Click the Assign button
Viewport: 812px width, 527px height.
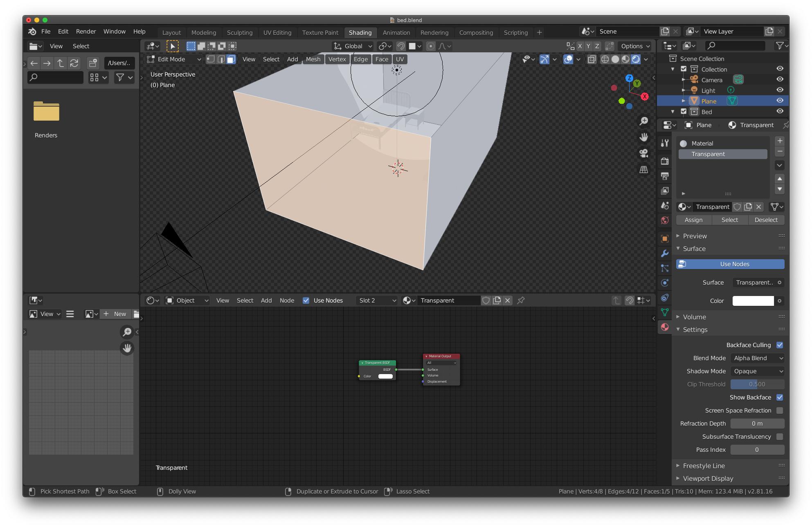694,220
